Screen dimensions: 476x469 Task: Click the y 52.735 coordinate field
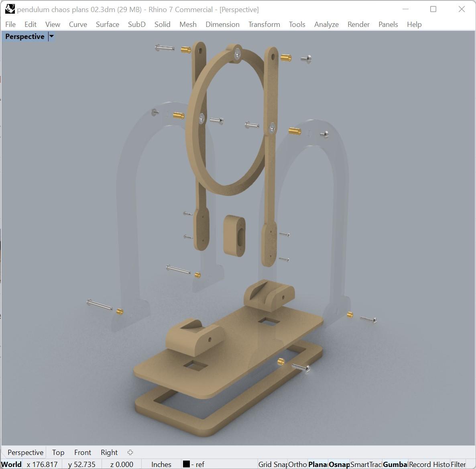pyautogui.click(x=81, y=464)
